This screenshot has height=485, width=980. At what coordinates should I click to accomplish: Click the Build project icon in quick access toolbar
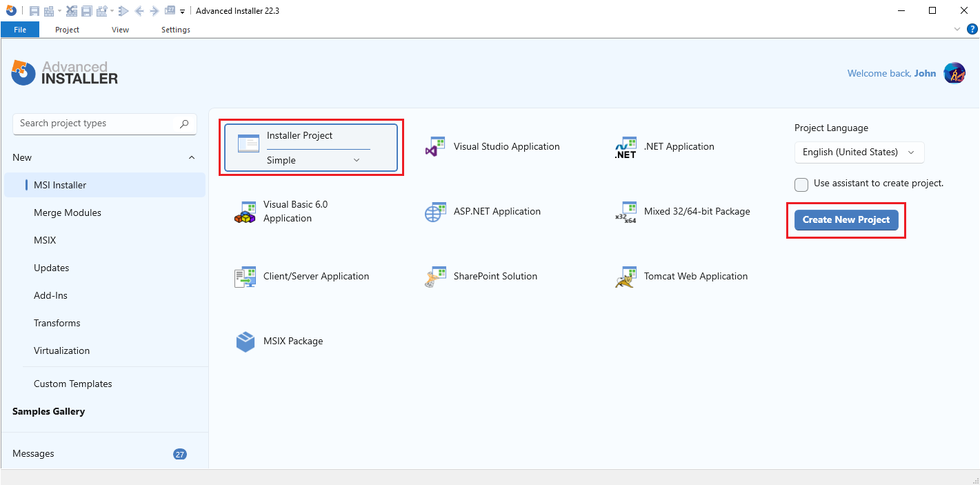point(49,11)
